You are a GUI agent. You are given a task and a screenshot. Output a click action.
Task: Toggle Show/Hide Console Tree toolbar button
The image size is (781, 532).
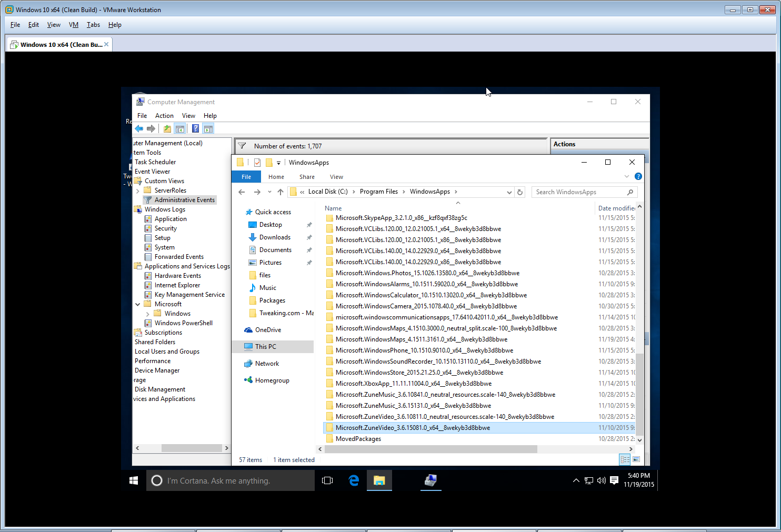pos(180,129)
